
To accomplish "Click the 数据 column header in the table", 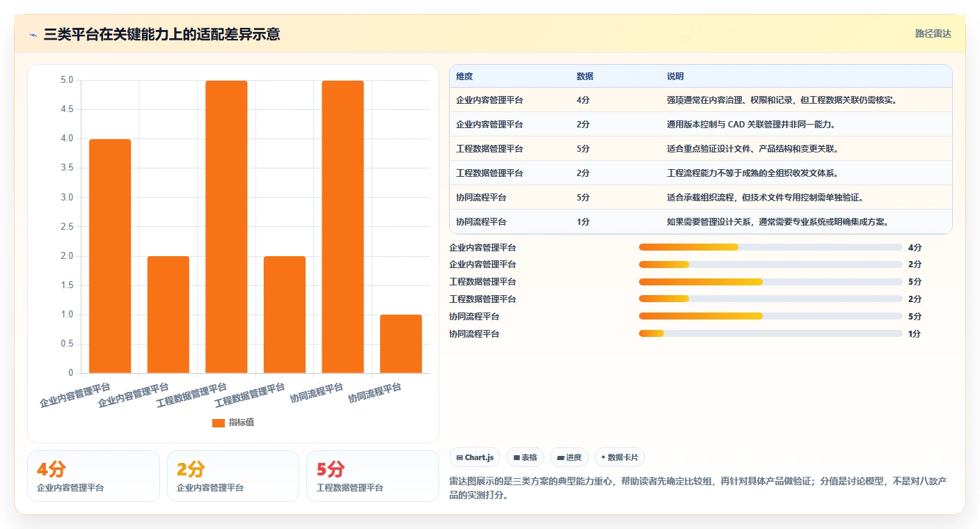I will pos(585,76).
